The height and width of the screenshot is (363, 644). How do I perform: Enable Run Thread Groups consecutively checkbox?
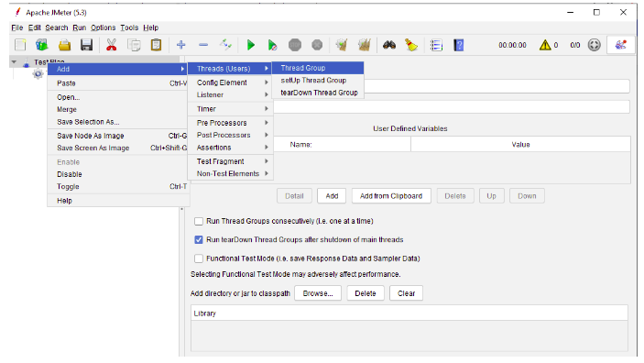[x=199, y=221]
